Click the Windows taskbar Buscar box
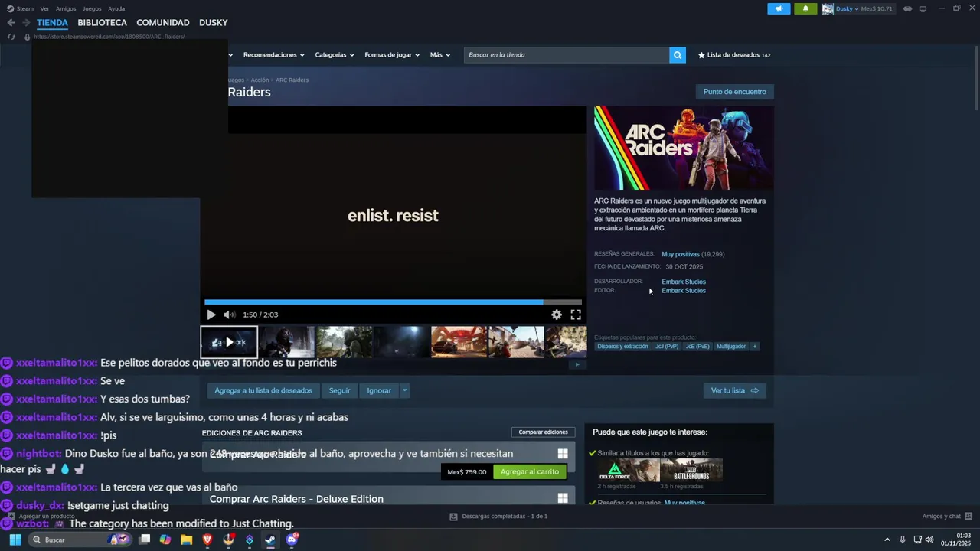This screenshot has width=980, height=551. pos(78,540)
